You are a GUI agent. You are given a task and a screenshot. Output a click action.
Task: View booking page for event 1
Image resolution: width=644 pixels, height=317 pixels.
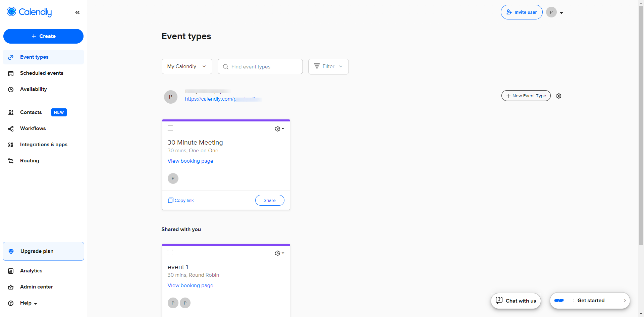tap(191, 285)
